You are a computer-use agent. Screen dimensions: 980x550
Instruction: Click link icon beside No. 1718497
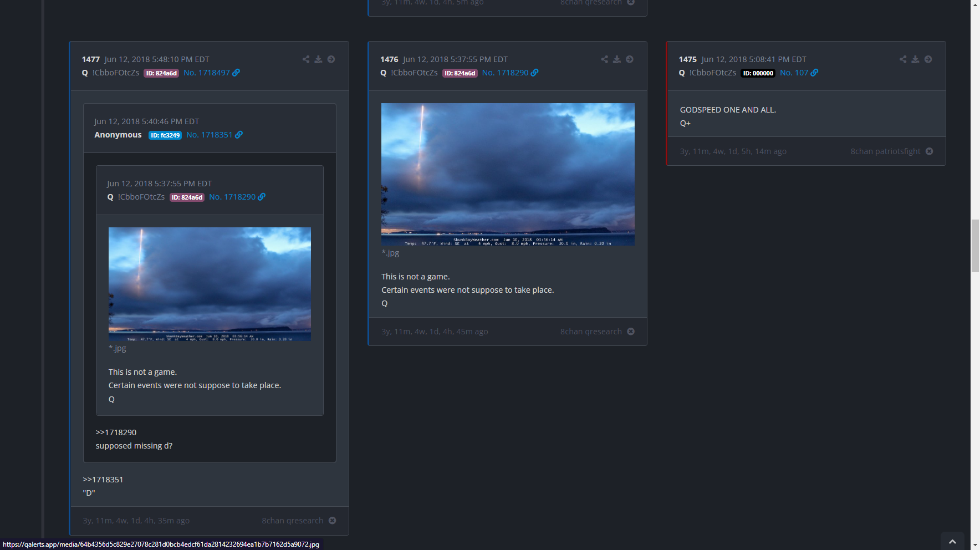[236, 73]
